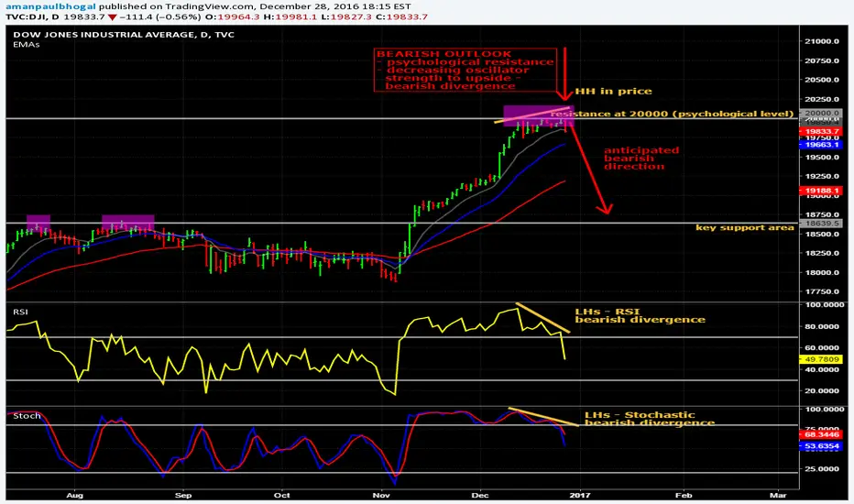Click the 17750.0 price axis label
Screen dimensions: 854x504
click(x=822, y=291)
